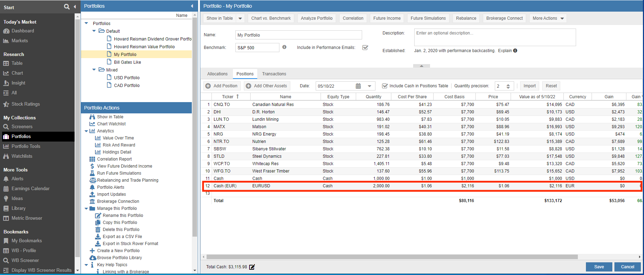Click the Cancel button
The image size is (644, 275).
pyautogui.click(x=627, y=267)
